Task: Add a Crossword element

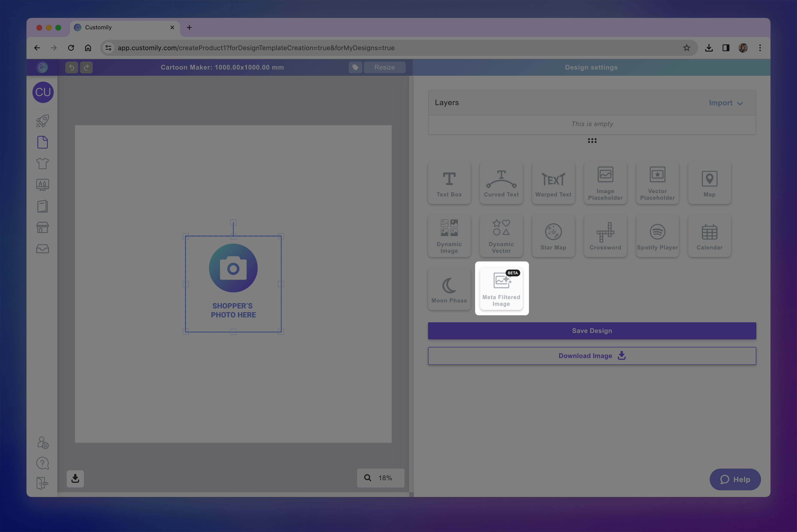Action: [605, 236]
